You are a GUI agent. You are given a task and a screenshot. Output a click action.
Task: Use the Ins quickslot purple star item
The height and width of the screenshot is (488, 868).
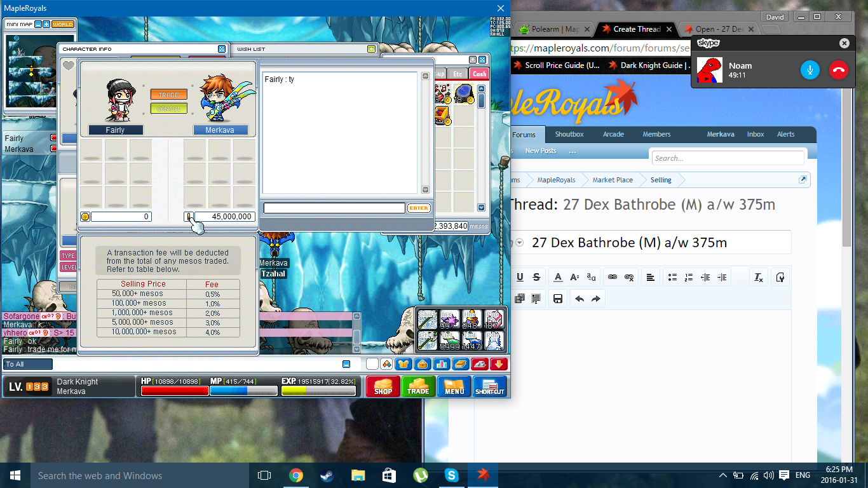coord(449,318)
